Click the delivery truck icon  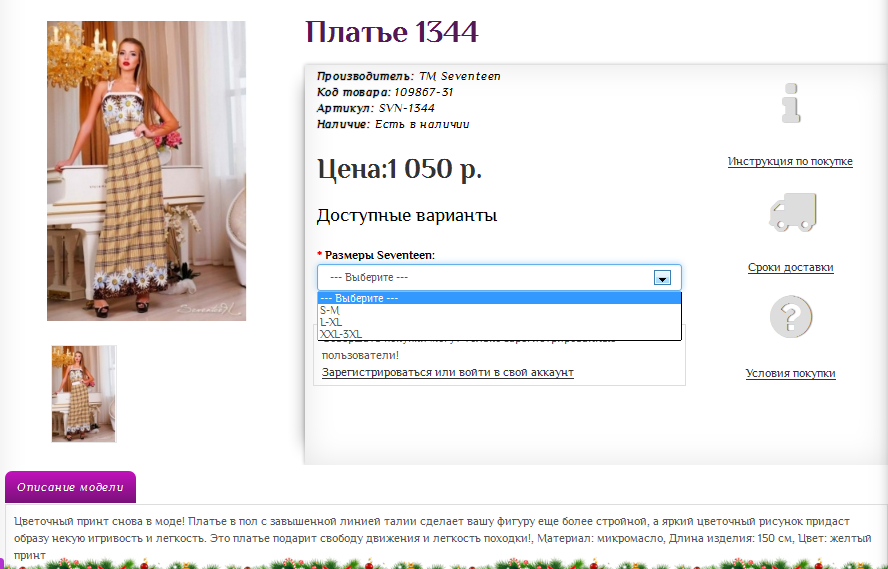(x=791, y=211)
